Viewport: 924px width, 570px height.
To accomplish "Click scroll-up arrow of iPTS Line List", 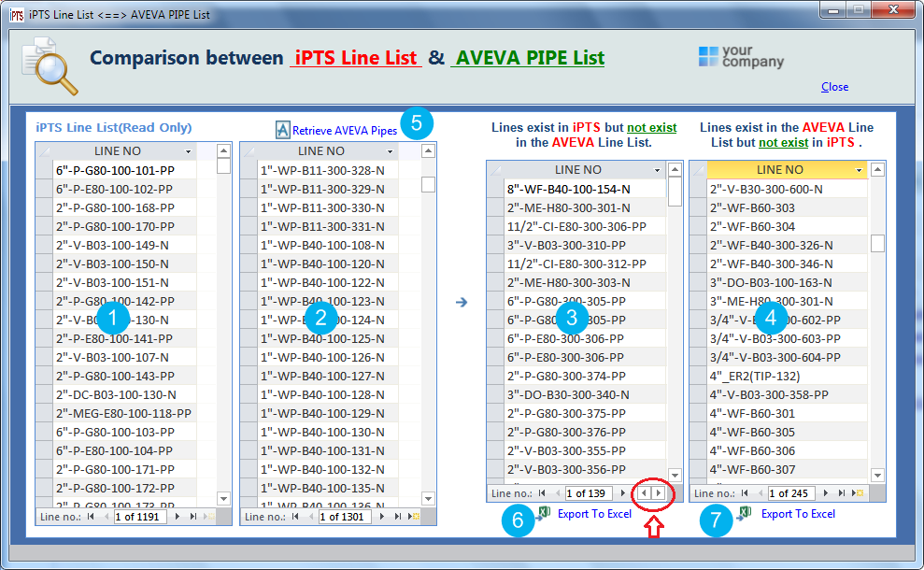I will point(223,150).
